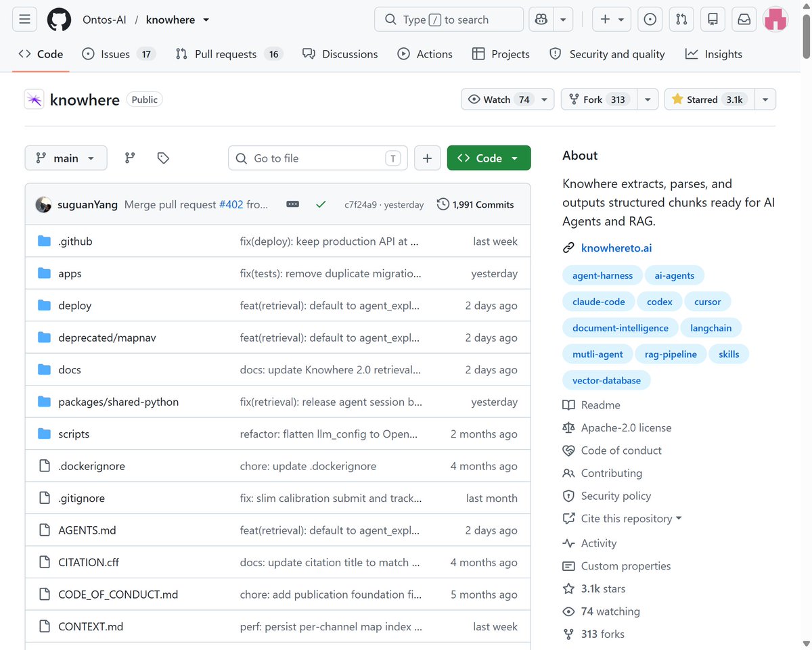Viewport: 812px width, 650px height.
Task: Open the Discussions tab
Action: click(340, 54)
